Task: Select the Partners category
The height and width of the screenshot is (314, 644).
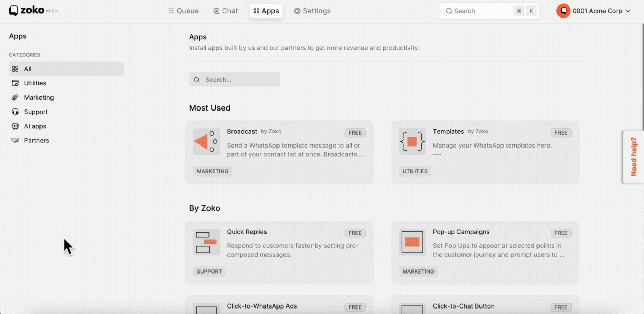Action: (x=66, y=140)
